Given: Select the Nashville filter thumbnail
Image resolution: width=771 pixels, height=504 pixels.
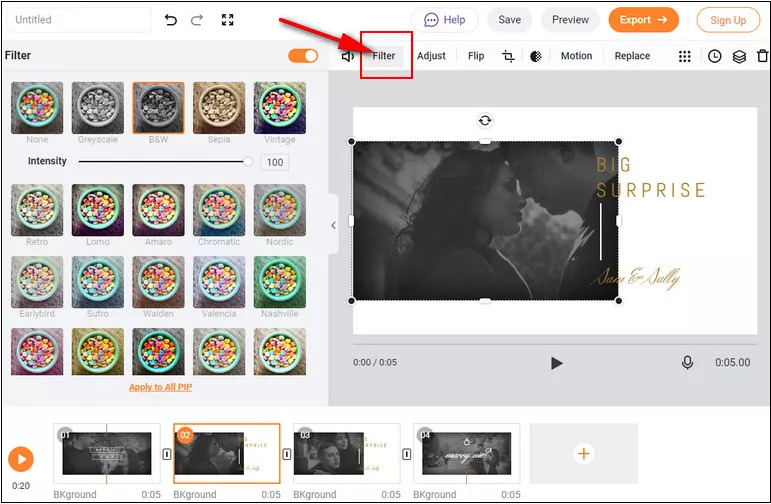Looking at the screenshot, I should click(280, 282).
